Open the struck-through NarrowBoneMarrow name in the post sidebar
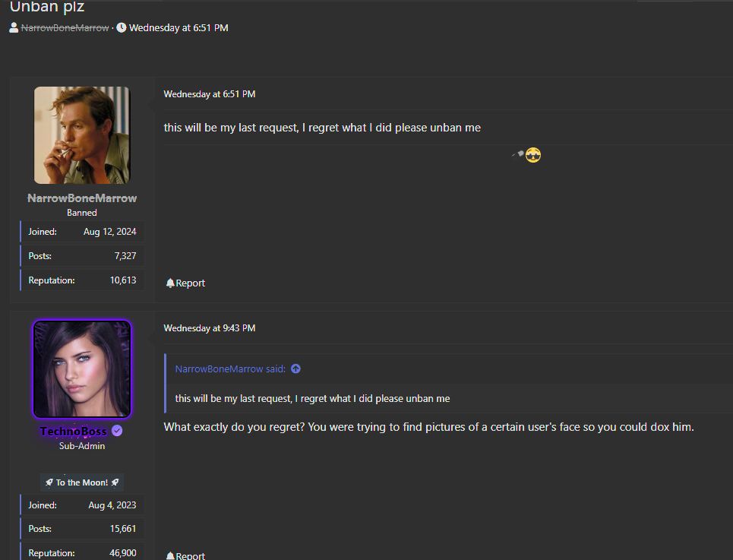This screenshot has width=733, height=560. 82,198
